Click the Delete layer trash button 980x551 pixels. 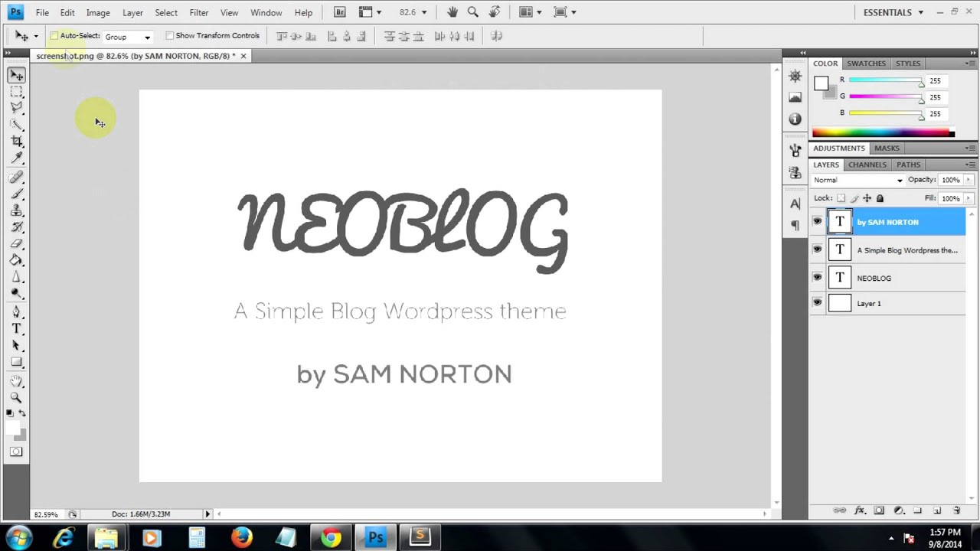pos(956,510)
